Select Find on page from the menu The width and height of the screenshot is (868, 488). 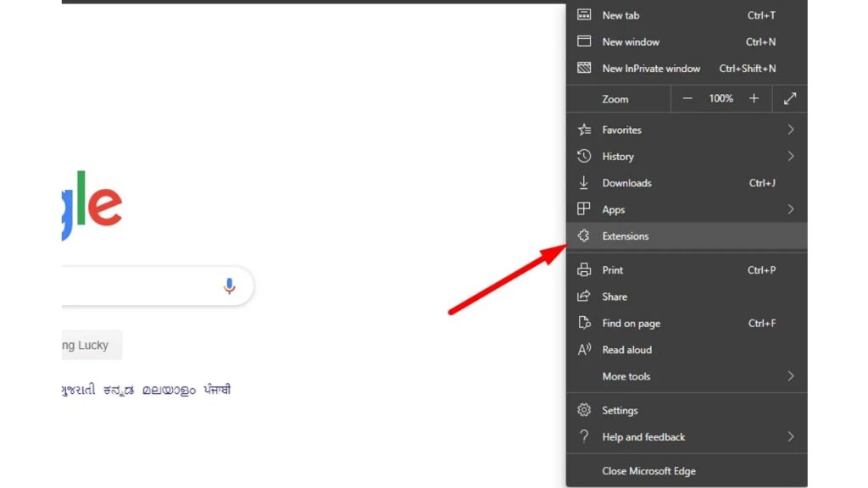click(x=631, y=323)
